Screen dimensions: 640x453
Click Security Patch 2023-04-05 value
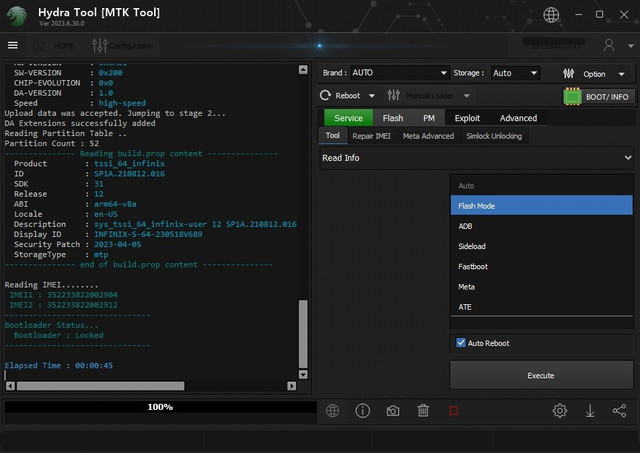[118, 244]
